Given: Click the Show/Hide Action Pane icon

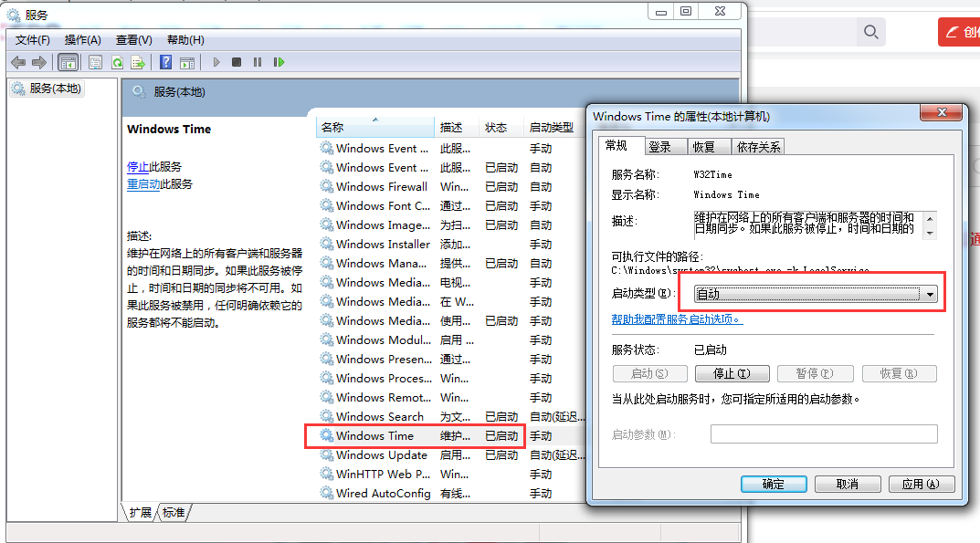Looking at the screenshot, I should (x=187, y=62).
